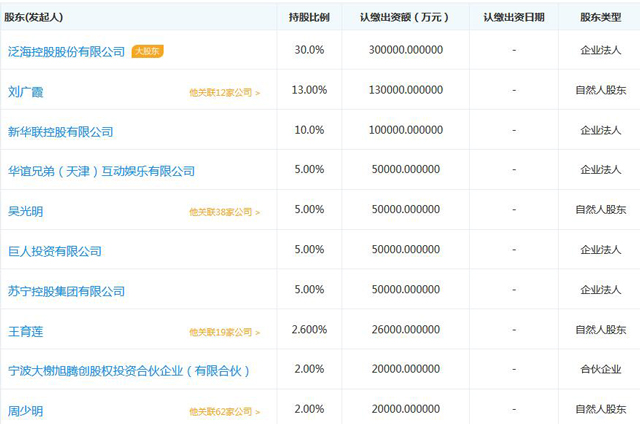Open shareholder 吴光明 profile link
The height and width of the screenshot is (424, 640).
[25, 211]
